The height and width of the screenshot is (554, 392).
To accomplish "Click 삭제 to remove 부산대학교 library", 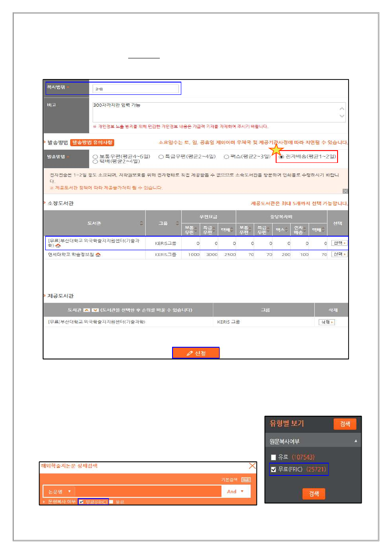I will pyautogui.click(x=326, y=322).
